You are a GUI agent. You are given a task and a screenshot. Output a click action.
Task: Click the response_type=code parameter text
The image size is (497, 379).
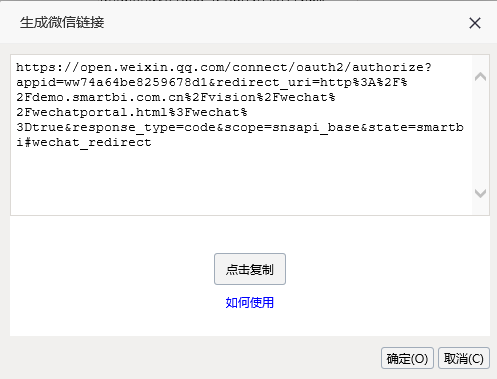coord(145,128)
